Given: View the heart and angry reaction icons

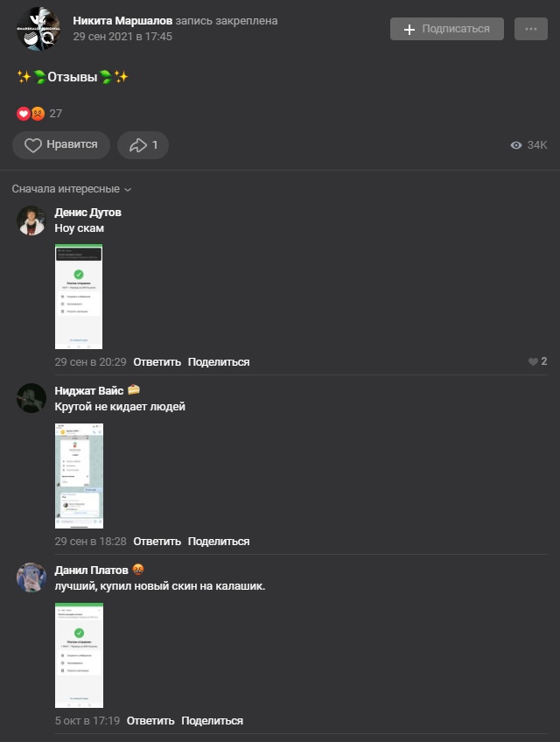Looking at the screenshot, I should click(x=31, y=114).
